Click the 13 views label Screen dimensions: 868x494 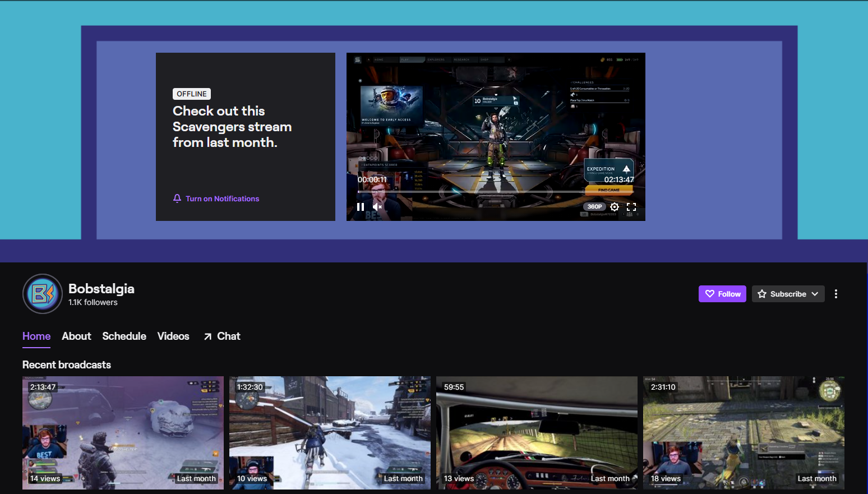click(459, 479)
